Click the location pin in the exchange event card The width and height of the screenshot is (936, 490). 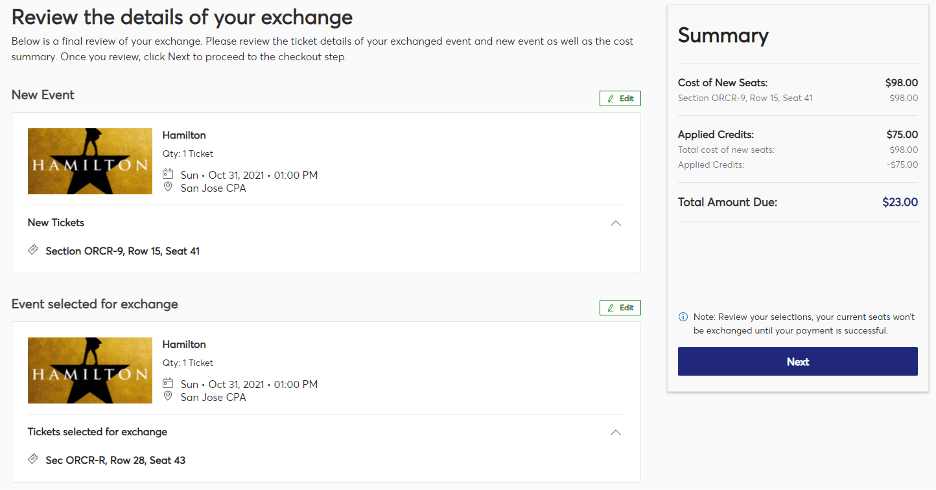(168, 396)
